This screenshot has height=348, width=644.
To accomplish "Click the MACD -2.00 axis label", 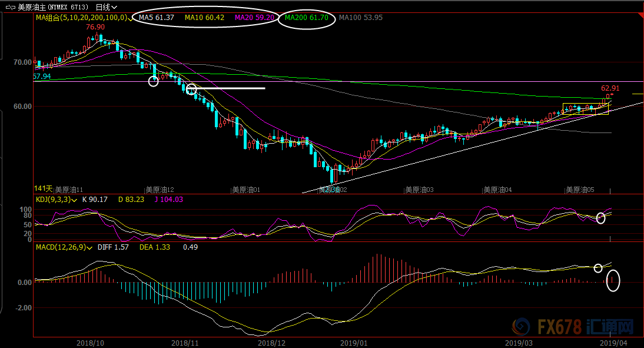I will (24, 308).
